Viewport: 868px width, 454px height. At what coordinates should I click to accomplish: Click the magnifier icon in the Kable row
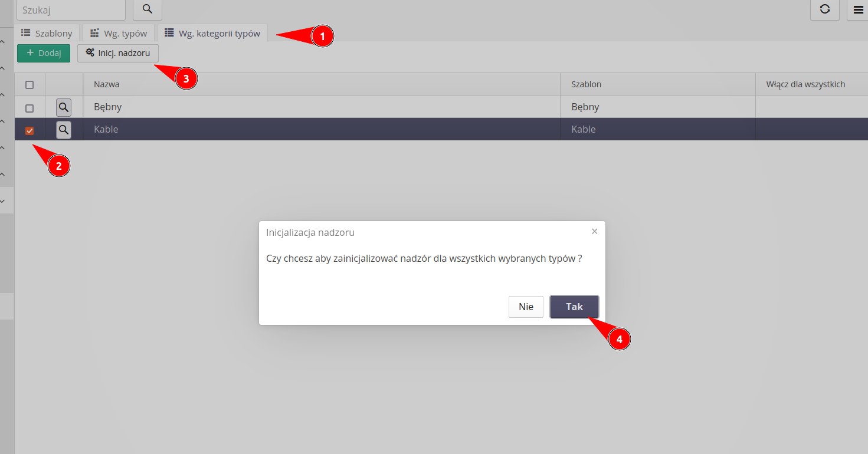[x=63, y=129]
